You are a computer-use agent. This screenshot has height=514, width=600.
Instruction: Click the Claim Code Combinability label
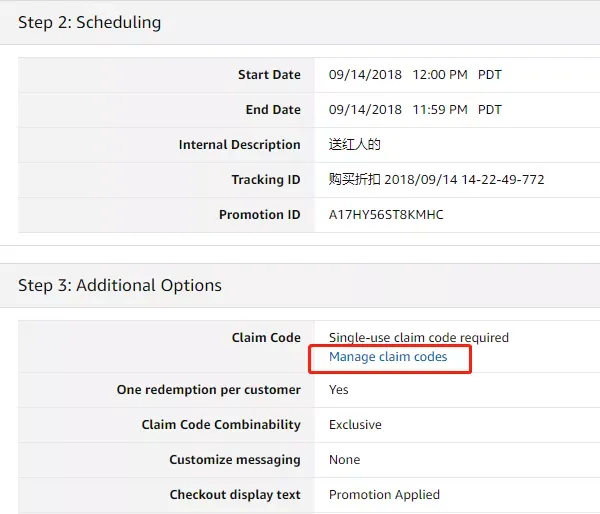[221, 425]
